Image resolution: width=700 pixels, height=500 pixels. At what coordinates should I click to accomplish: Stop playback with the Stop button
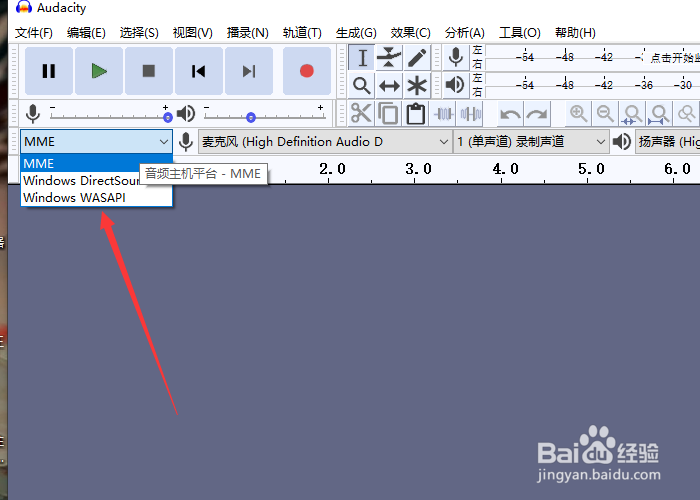point(149,71)
